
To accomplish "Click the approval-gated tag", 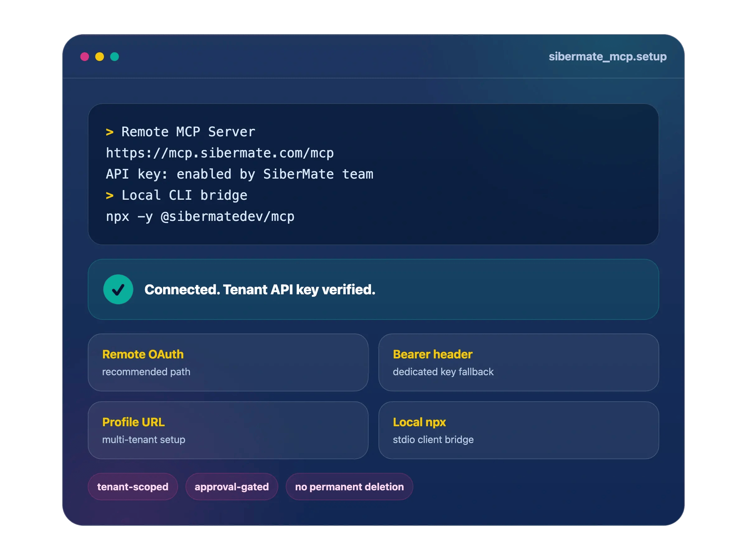I will point(232,487).
